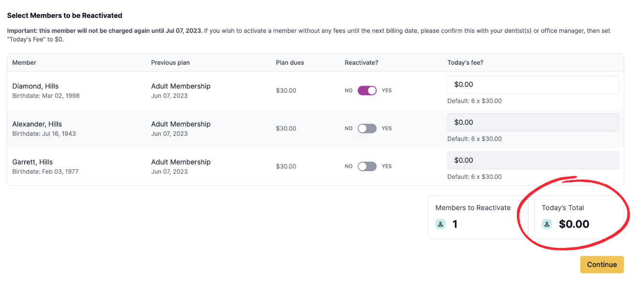
Task: Click the person icon beside Today's Total
Action: tap(547, 224)
